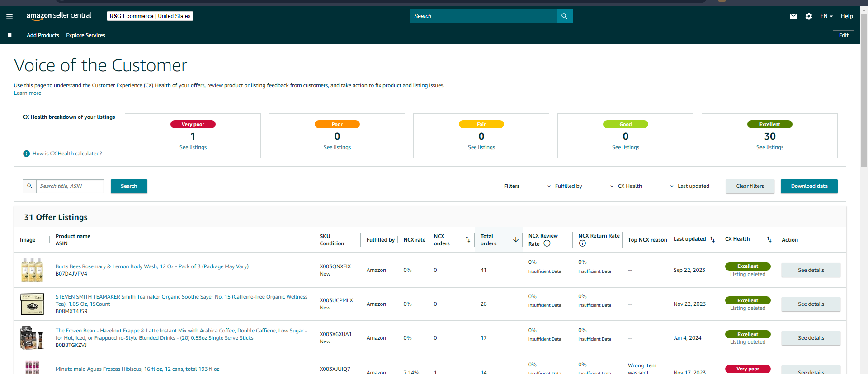Open the messages envelope icon
This screenshot has height=374, width=868.
tap(793, 16)
